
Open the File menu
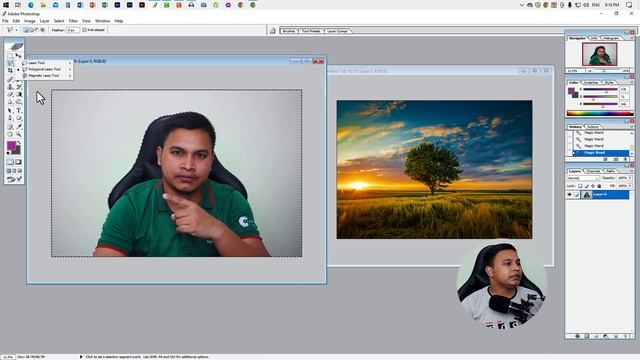click(x=5, y=21)
